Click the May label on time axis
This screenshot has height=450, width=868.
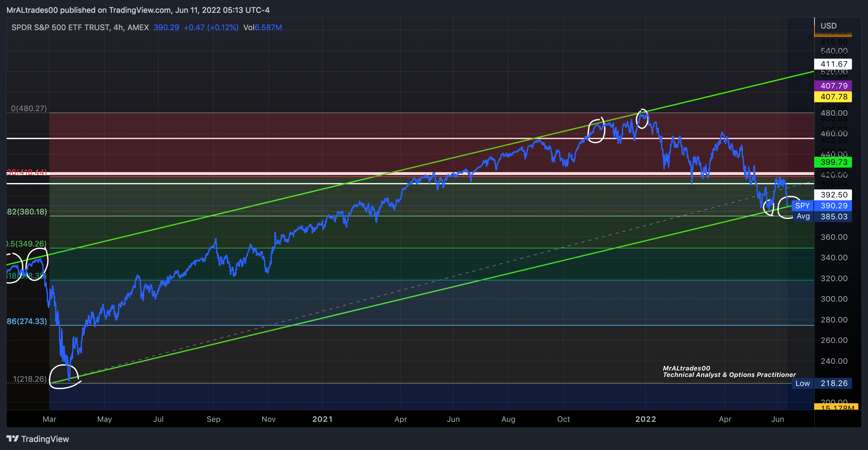[x=104, y=419]
